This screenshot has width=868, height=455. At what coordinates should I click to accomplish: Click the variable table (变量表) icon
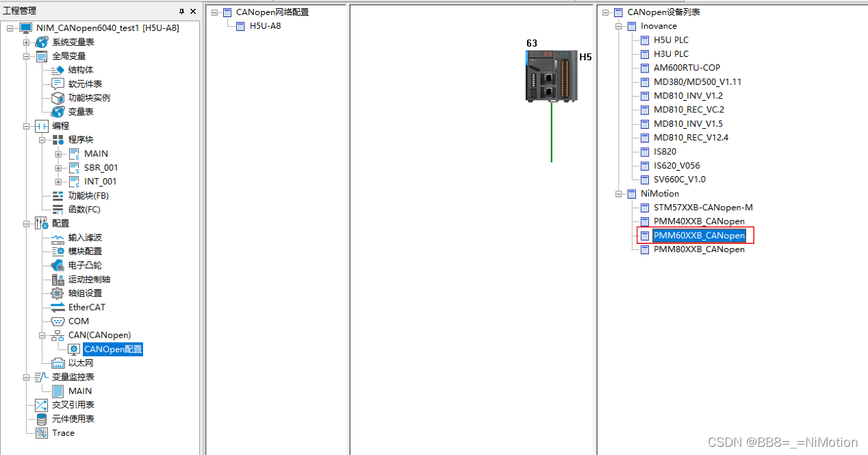(x=58, y=112)
